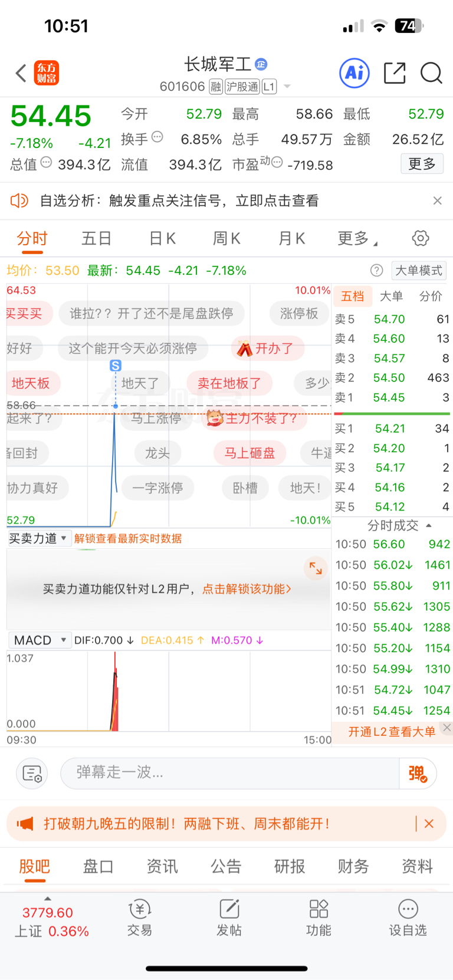Tap the 买1 54.21 order row
Screen dimensions: 453x980
[x=392, y=429]
